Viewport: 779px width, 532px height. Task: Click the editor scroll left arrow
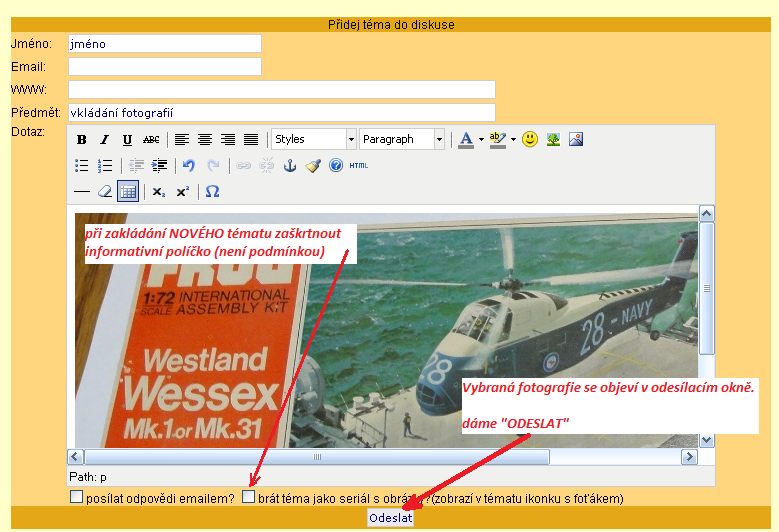[x=76, y=456]
